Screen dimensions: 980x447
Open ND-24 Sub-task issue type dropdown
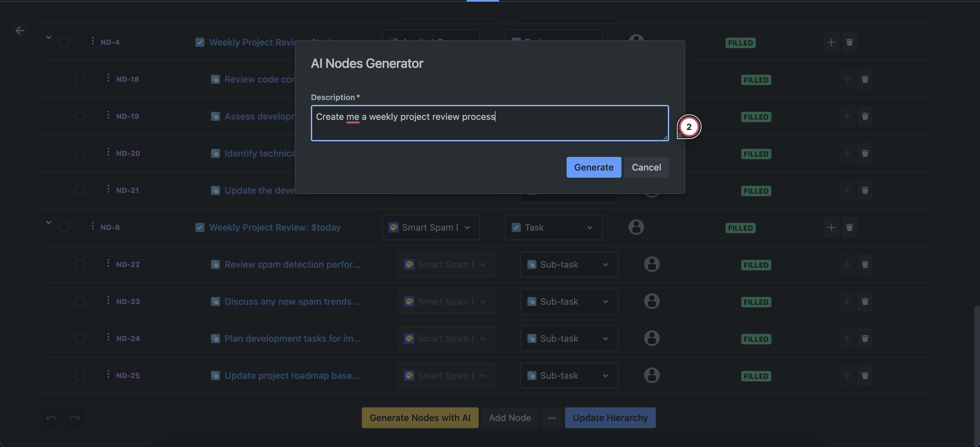tap(569, 338)
